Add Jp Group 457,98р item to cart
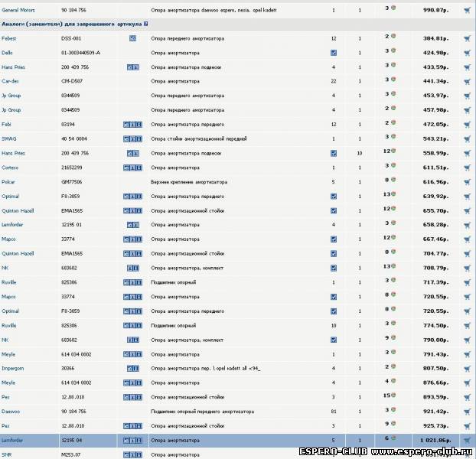 click(467, 110)
